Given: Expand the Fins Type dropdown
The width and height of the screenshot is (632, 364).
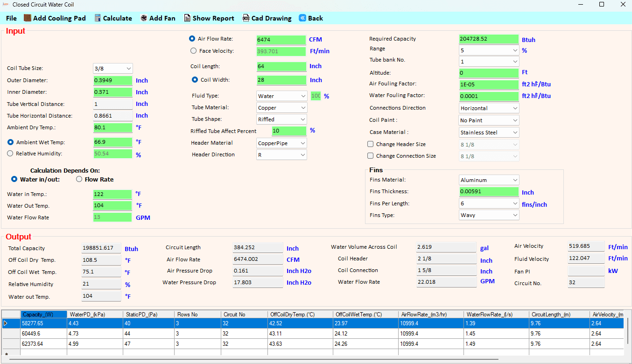Looking at the screenshot, I should pyautogui.click(x=489, y=215).
